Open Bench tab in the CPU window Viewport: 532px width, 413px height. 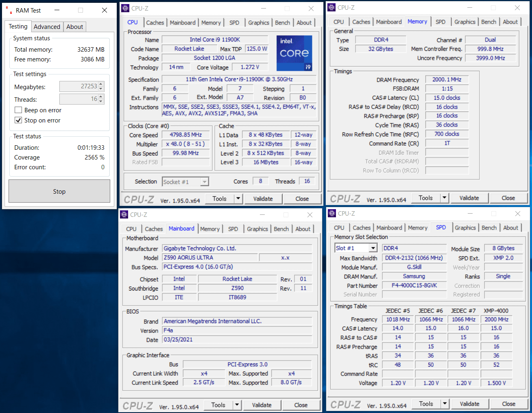tap(282, 23)
